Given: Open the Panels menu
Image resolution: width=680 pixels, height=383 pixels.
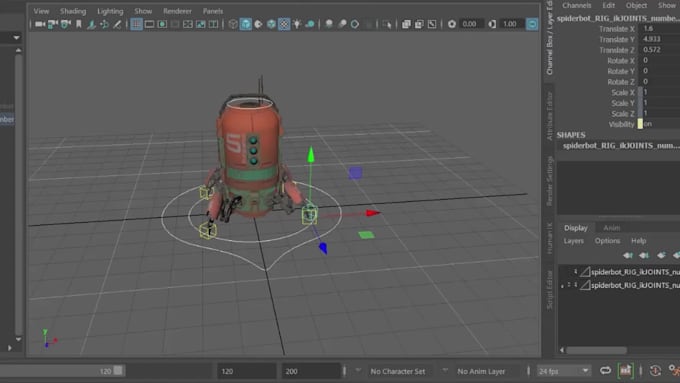Looking at the screenshot, I should click(213, 11).
